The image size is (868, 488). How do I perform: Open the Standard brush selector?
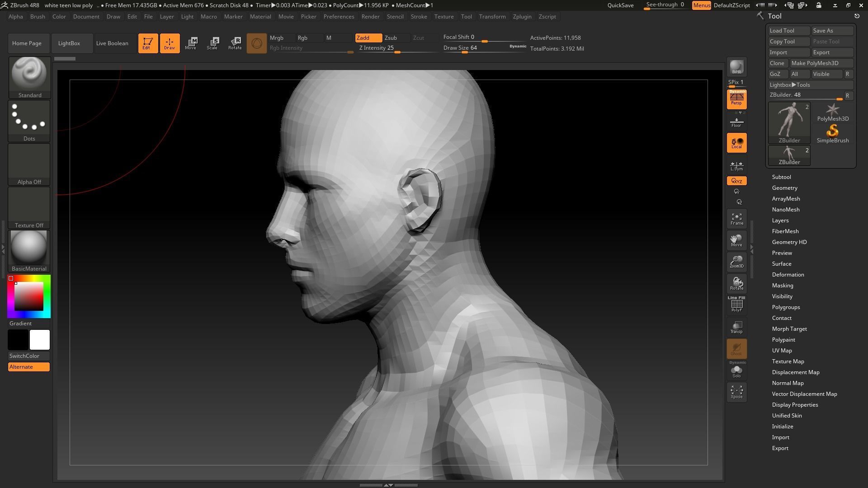pyautogui.click(x=29, y=78)
